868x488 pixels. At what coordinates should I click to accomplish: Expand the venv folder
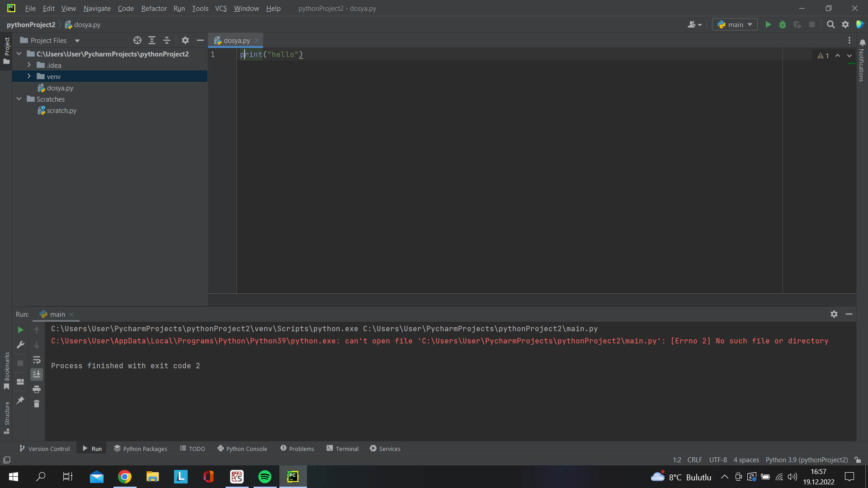[29, 76]
